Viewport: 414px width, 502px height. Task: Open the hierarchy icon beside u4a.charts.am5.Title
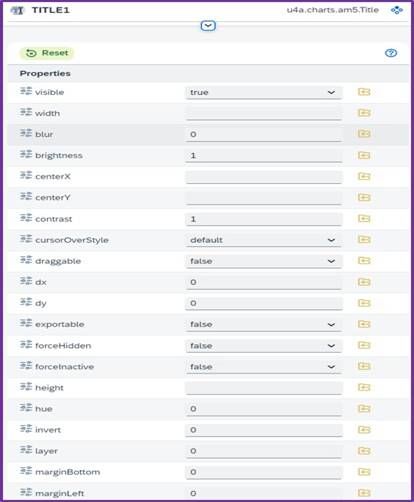pos(397,10)
